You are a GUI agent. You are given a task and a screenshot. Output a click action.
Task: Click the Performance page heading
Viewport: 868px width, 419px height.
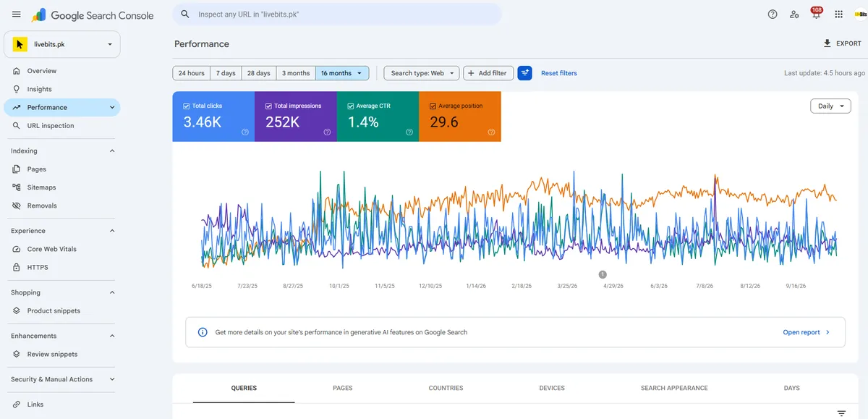202,43
